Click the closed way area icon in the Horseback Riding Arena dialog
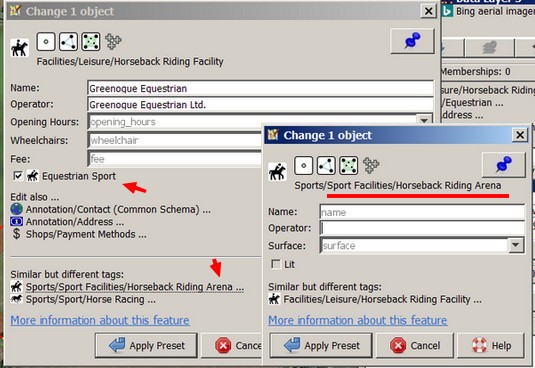 349,165
